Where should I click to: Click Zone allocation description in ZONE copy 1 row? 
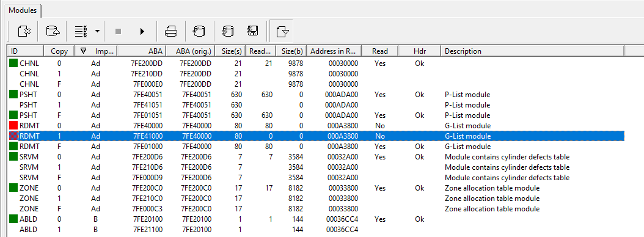coord(492,199)
